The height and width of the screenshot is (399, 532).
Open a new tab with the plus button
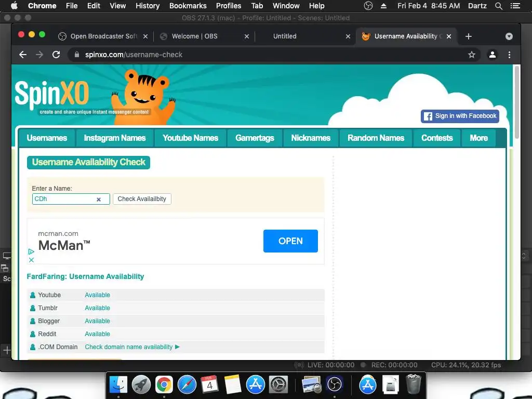click(x=469, y=36)
